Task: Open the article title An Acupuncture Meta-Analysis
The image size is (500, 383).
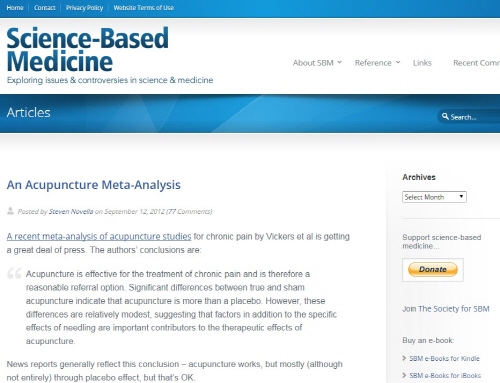Action: point(94,185)
